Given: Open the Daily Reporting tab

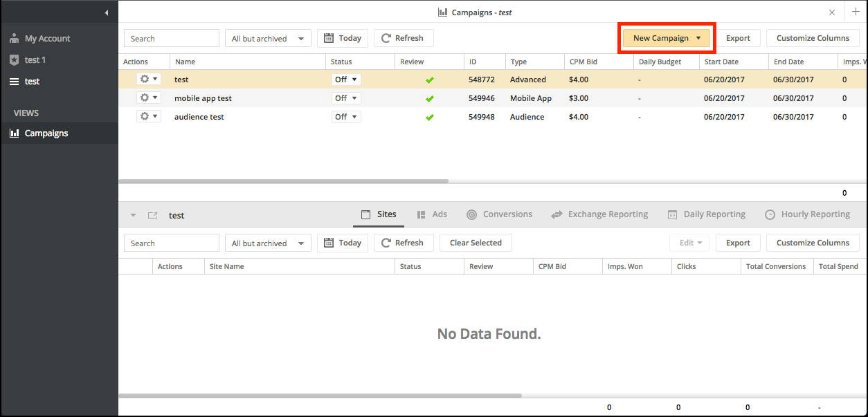Looking at the screenshot, I should coord(707,214).
